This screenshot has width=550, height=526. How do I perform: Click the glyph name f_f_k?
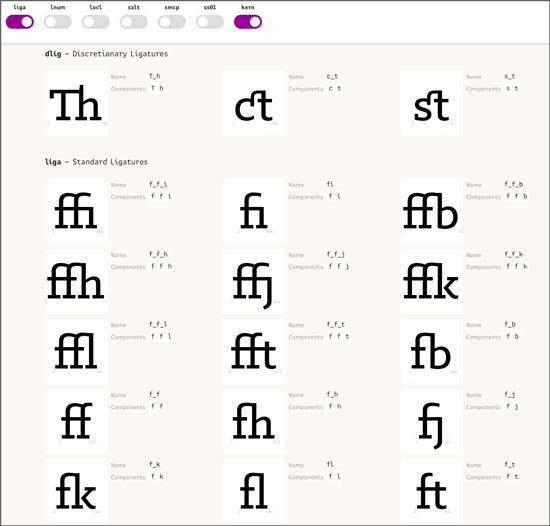tap(514, 254)
